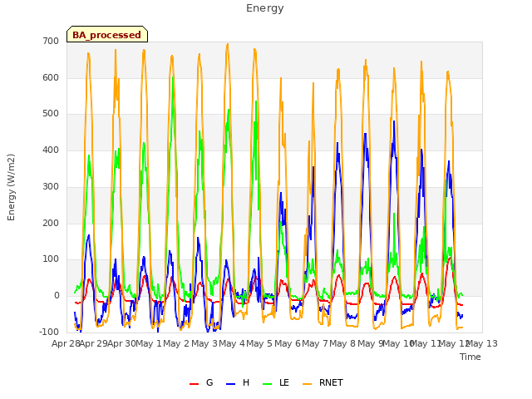This screenshot has height=399, width=532.
Task: Click the 400 y-axis tick label
Action: point(51,150)
